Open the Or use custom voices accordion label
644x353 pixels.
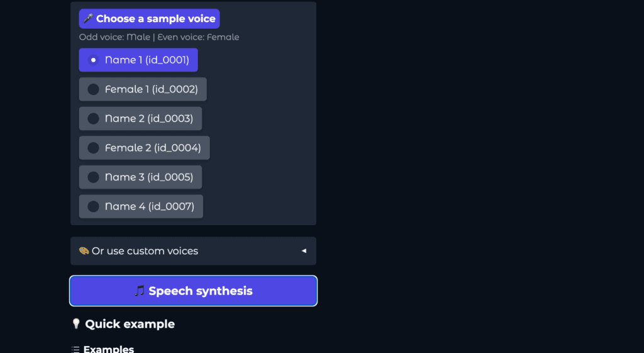tap(145, 251)
